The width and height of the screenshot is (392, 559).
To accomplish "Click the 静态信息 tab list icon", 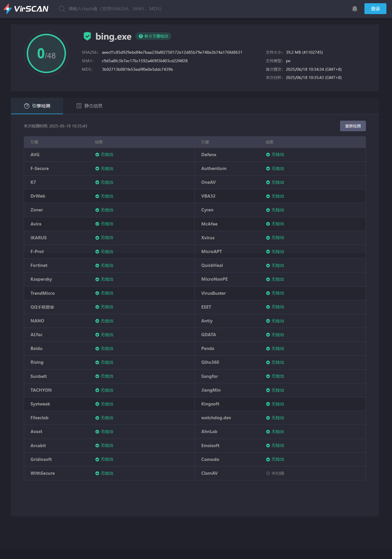I will pos(79,106).
